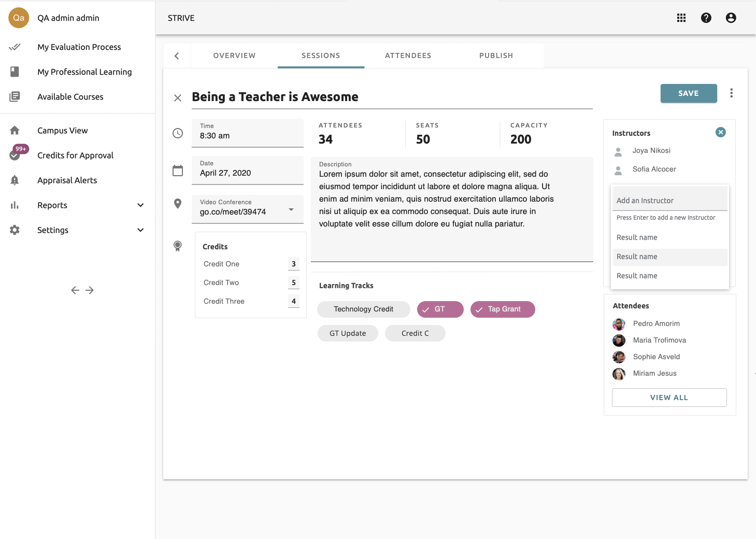
Task: Open the apps grid icon
Action: coord(681,18)
